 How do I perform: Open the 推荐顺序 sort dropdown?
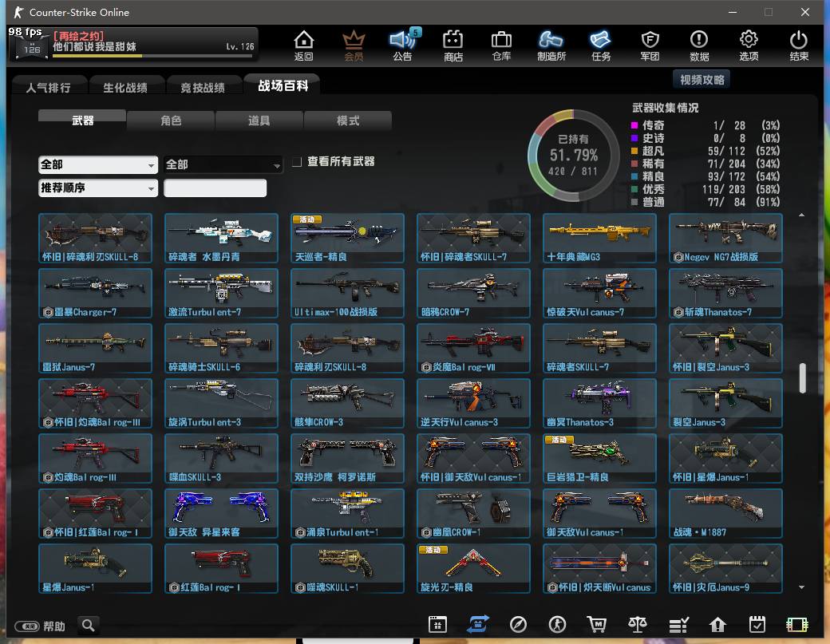(x=98, y=188)
